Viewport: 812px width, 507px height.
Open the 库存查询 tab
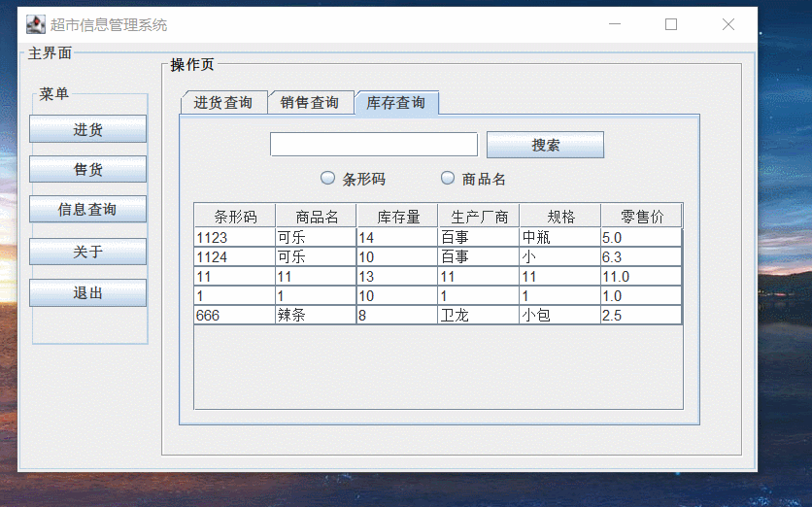click(396, 103)
